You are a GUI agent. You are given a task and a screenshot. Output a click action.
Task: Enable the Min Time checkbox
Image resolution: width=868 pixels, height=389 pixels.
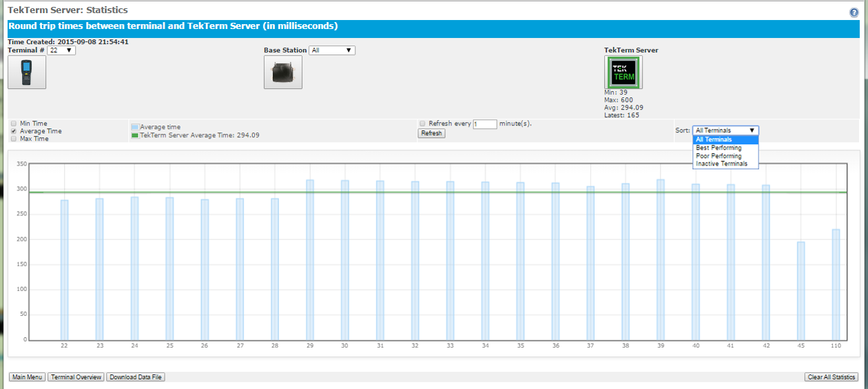pos(14,123)
